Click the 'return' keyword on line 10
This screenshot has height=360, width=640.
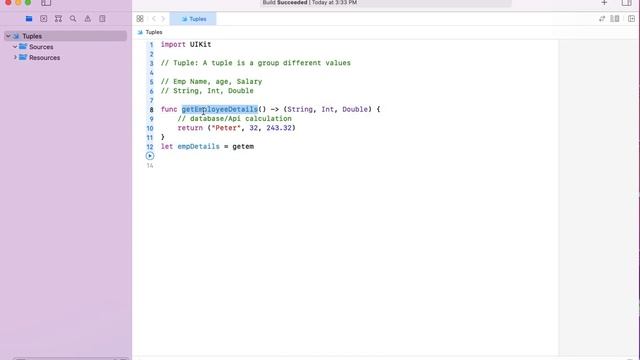point(190,128)
